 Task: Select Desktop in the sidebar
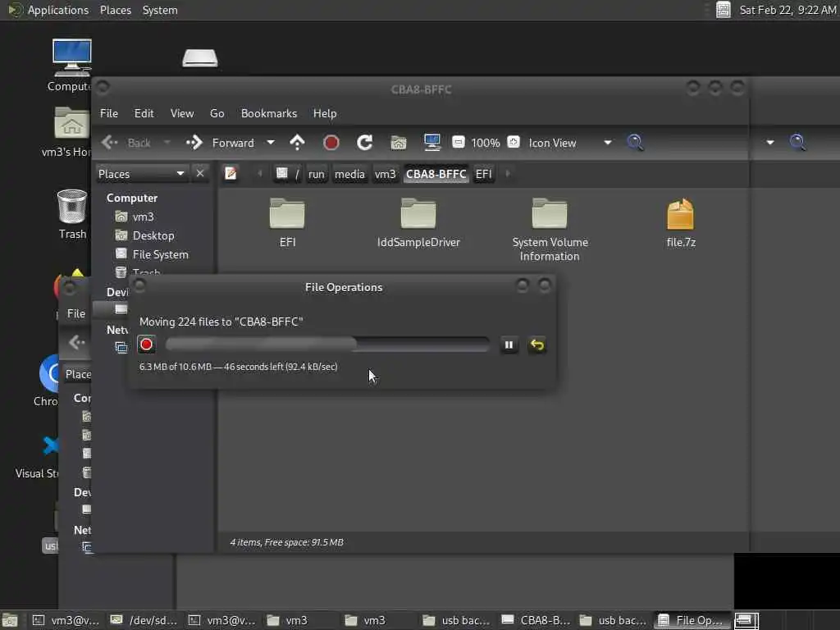pos(153,235)
